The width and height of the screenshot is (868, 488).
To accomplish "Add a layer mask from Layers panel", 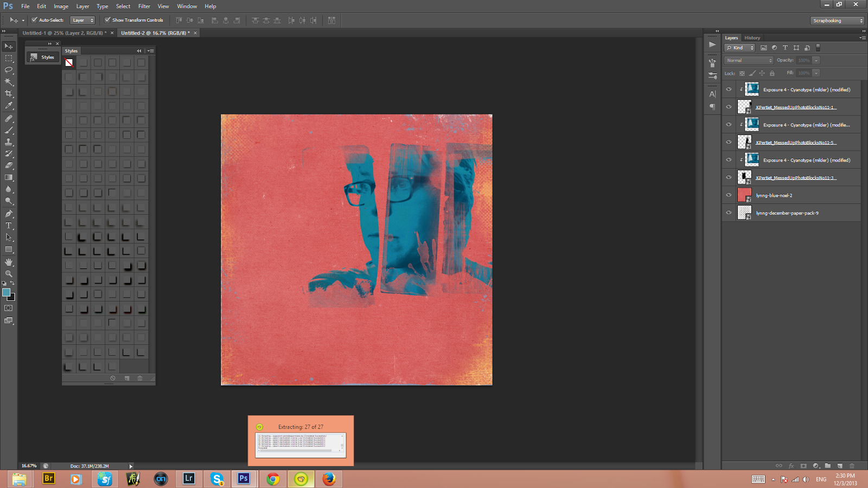I will point(803,466).
